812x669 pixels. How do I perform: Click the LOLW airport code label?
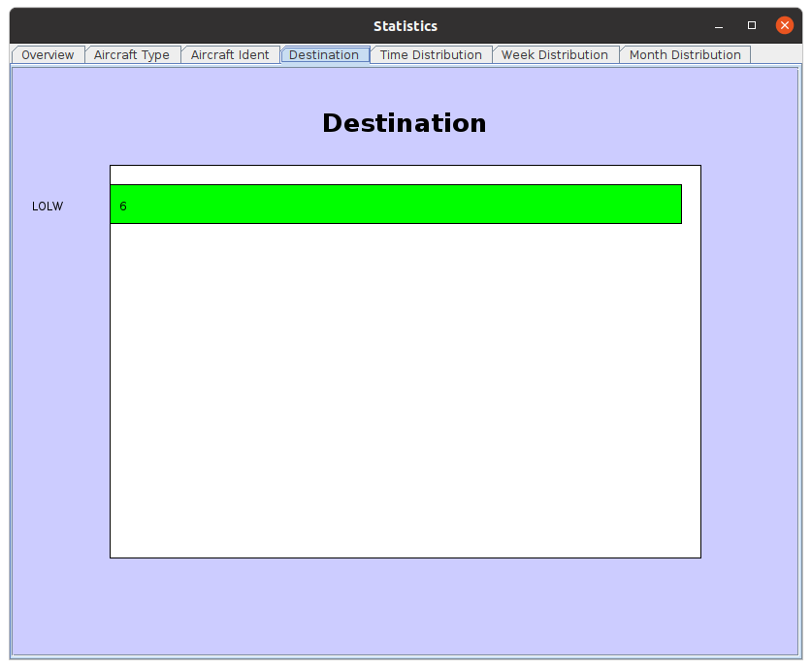(x=48, y=207)
